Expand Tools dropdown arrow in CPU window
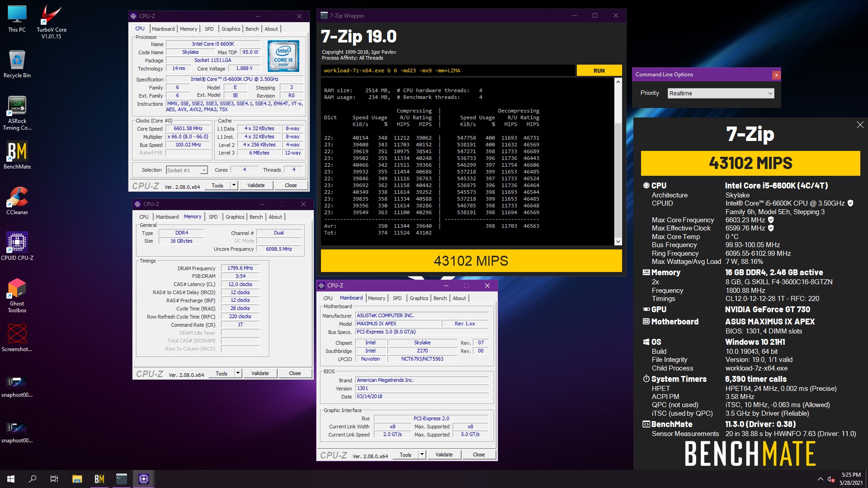The image size is (868, 488). (234, 185)
